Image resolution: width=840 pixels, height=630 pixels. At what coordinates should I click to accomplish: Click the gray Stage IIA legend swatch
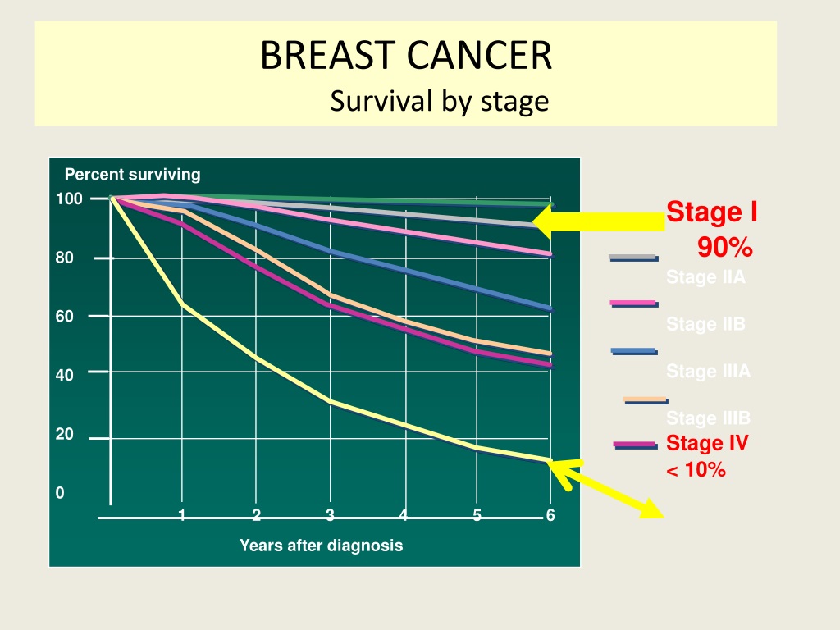(x=633, y=258)
